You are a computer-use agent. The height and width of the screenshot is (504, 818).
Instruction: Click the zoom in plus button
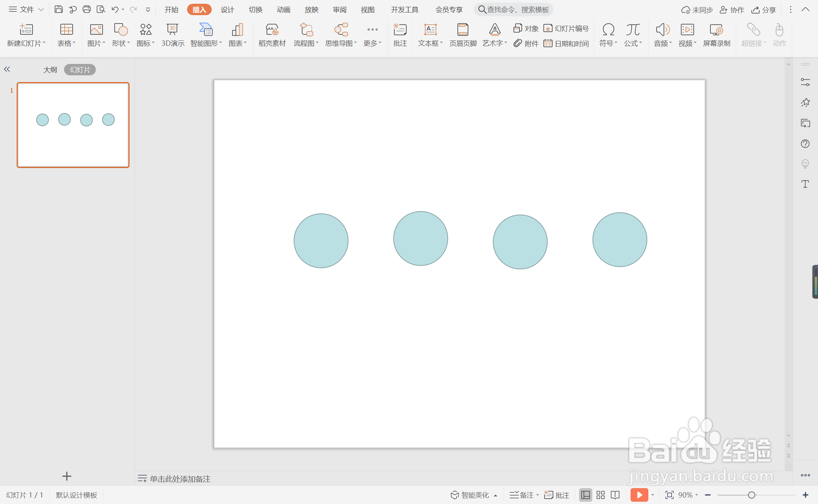click(x=806, y=495)
